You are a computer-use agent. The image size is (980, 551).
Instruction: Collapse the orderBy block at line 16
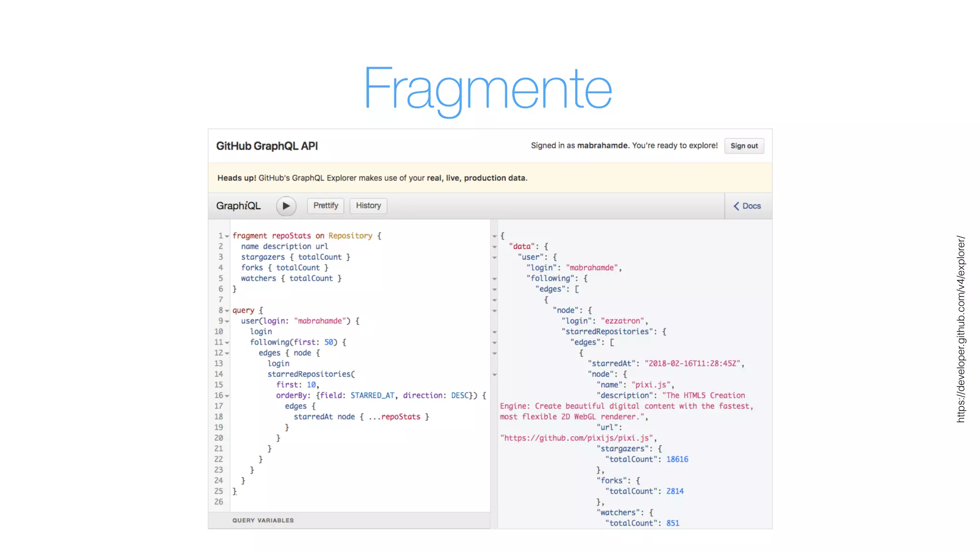pos(227,396)
